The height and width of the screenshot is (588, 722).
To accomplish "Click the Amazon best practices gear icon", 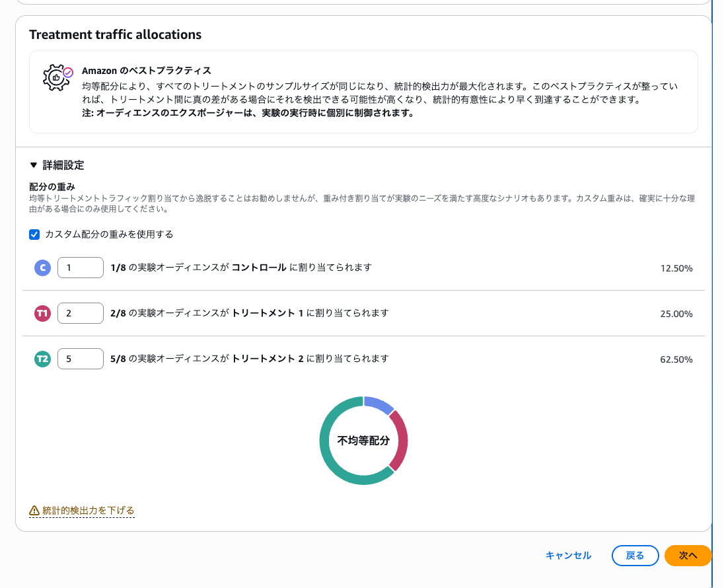I will pyautogui.click(x=57, y=77).
